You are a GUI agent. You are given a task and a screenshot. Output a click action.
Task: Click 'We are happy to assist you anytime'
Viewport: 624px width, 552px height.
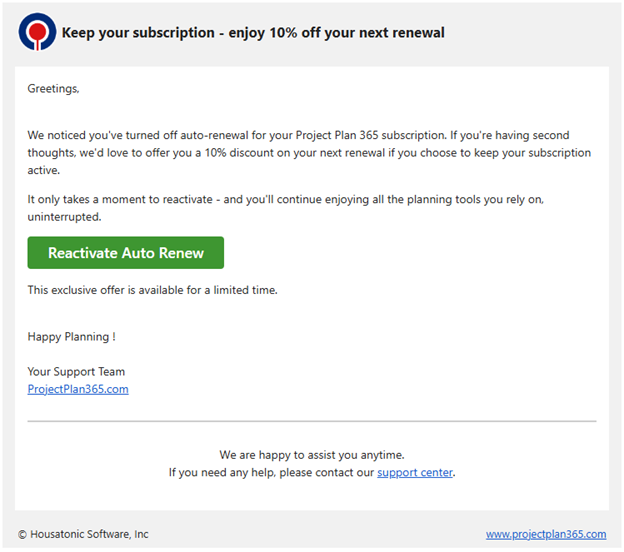coord(312,455)
